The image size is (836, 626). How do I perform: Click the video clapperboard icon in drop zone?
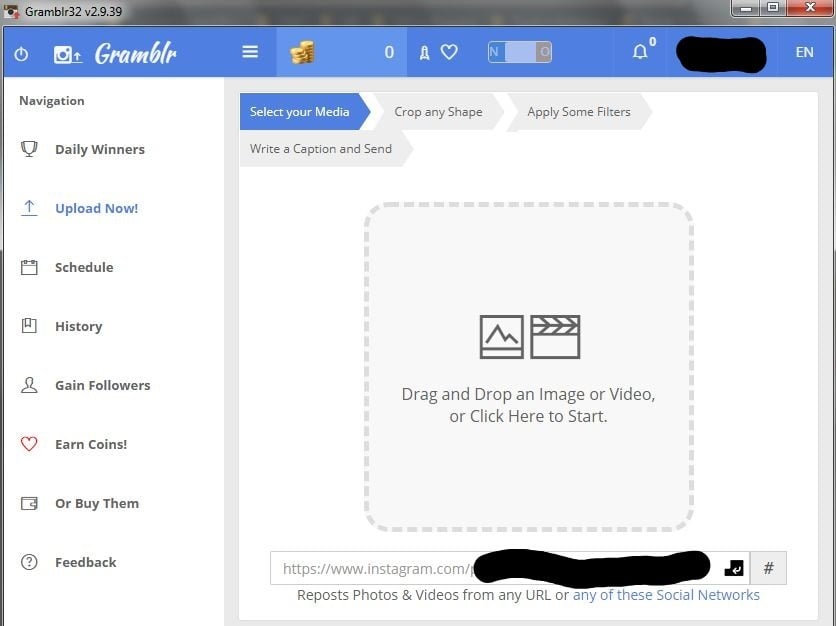(x=555, y=336)
